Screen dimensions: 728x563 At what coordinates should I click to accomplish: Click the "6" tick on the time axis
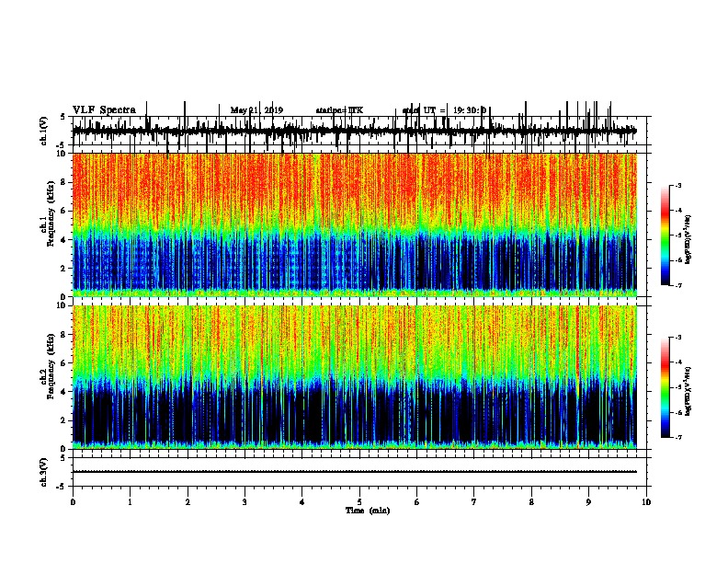click(417, 502)
